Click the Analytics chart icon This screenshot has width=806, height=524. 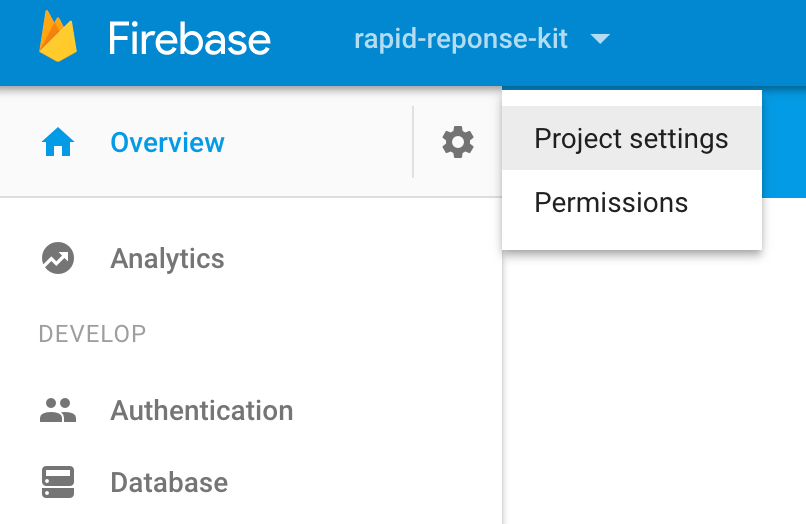tap(58, 259)
